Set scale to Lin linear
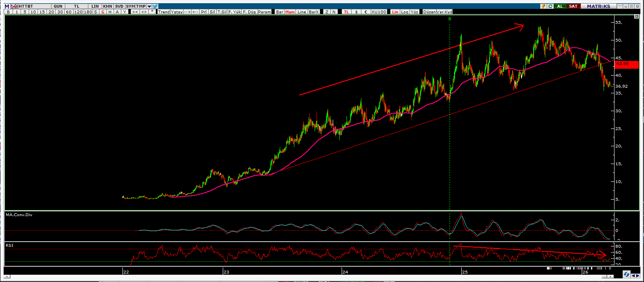This screenshot has height=282, width=644. [395, 12]
